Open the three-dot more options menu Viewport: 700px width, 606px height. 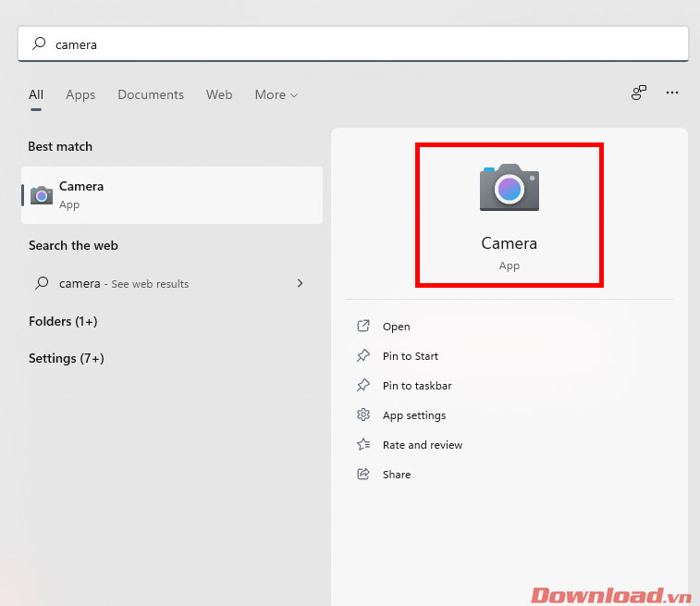point(672,93)
